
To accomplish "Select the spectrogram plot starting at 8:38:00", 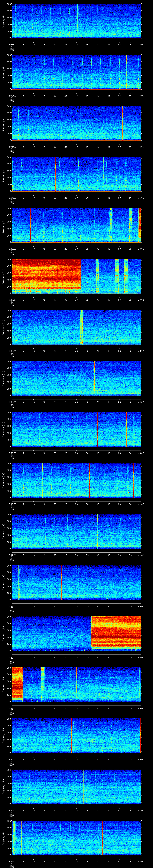I will click(x=76, y=378).
